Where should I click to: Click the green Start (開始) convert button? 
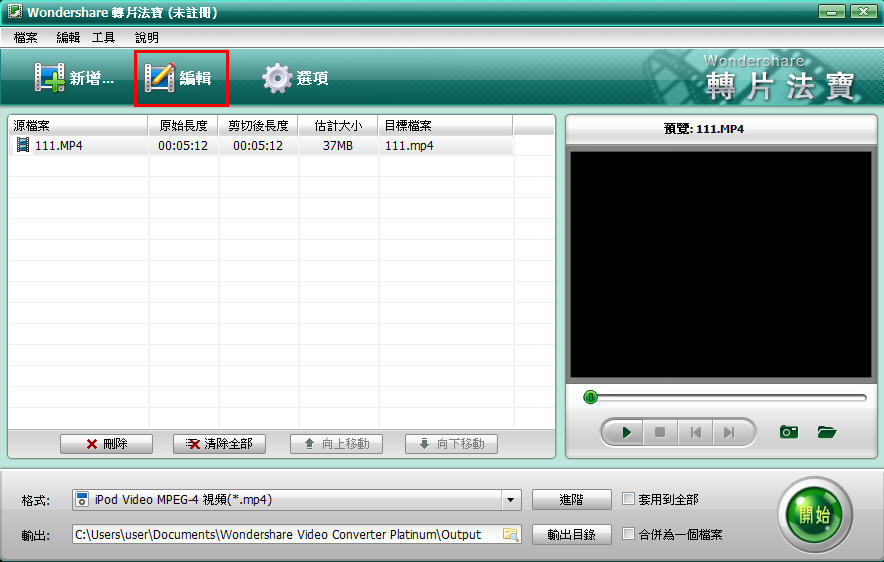(813, 516)
